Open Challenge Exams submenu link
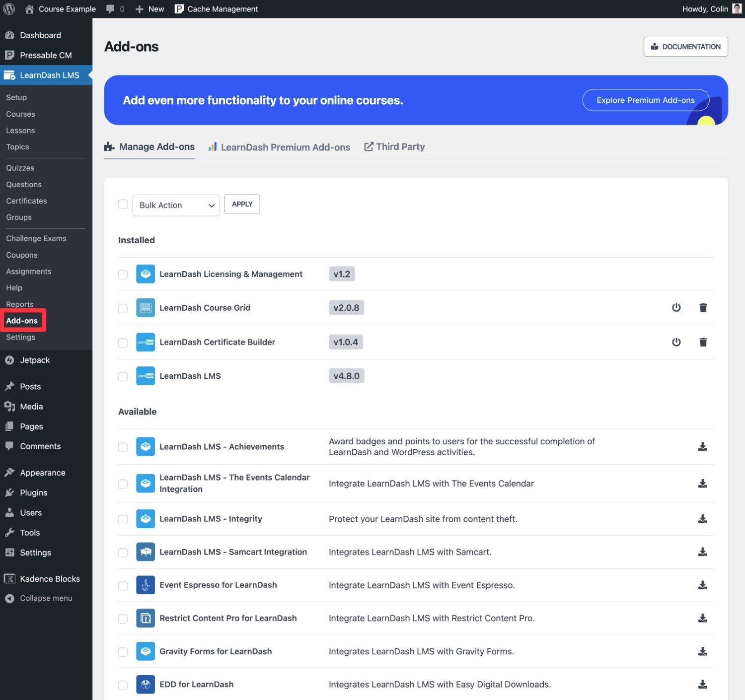The width and height of the screenshot is (745, 700). 36,239
